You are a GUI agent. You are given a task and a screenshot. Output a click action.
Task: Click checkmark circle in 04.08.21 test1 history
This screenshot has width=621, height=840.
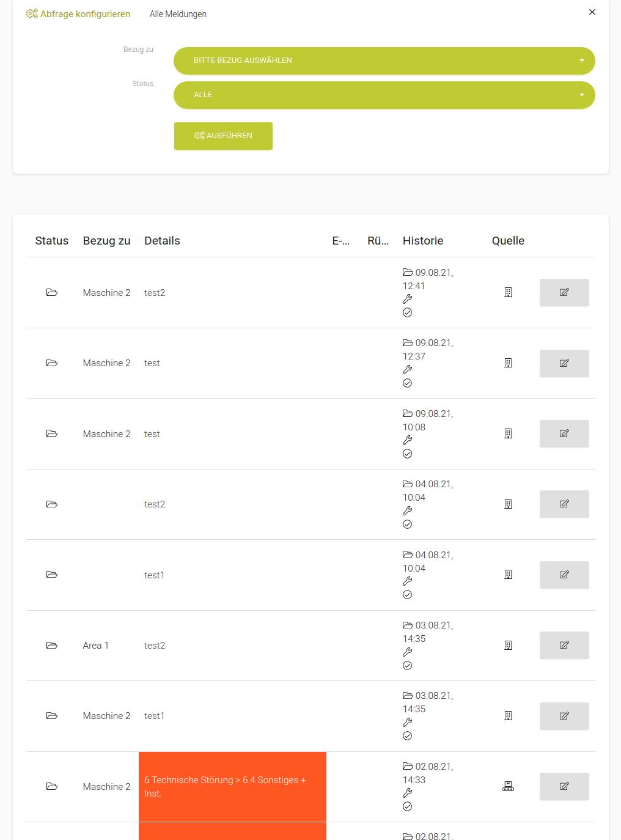click(408, 595)
